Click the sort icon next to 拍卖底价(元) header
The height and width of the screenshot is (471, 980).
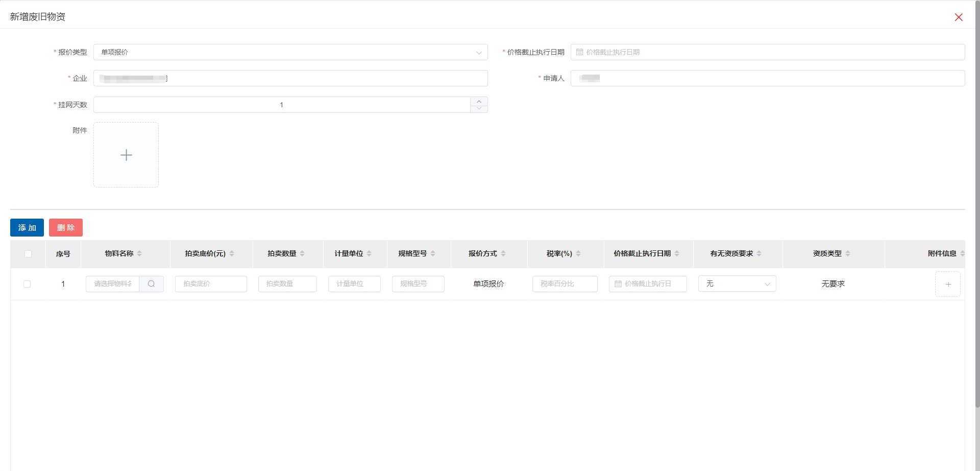(x=232, y=254)
